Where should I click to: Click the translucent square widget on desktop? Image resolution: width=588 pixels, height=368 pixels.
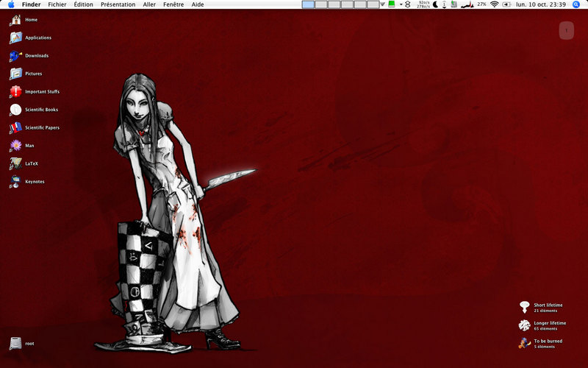(566, 30)
